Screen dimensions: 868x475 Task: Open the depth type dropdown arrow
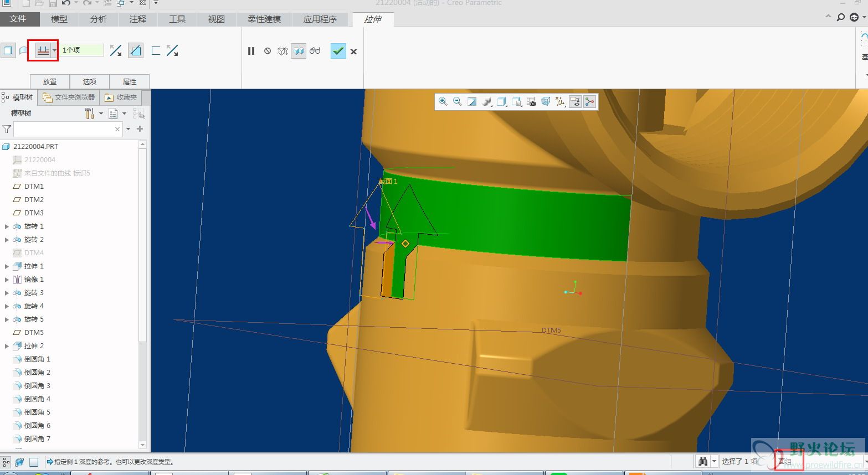tap(54, 51)
